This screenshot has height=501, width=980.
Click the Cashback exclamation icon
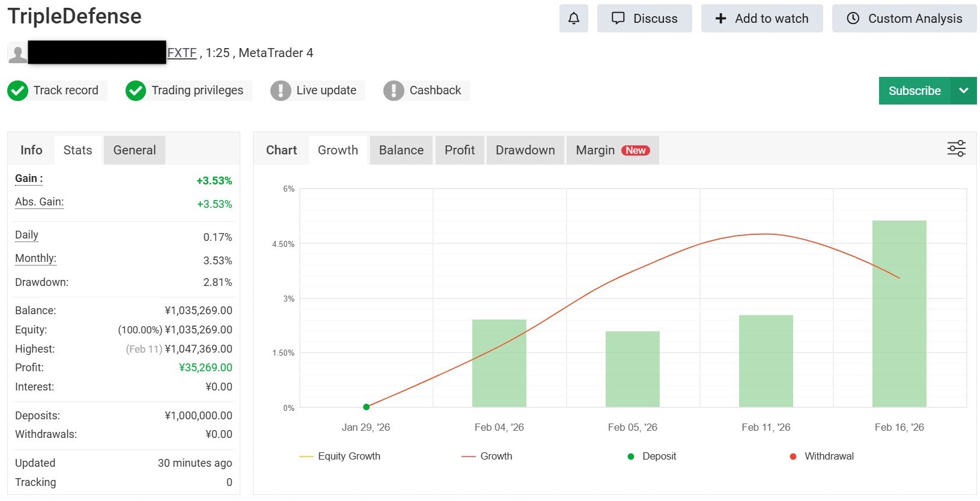[x=394, y=91]
